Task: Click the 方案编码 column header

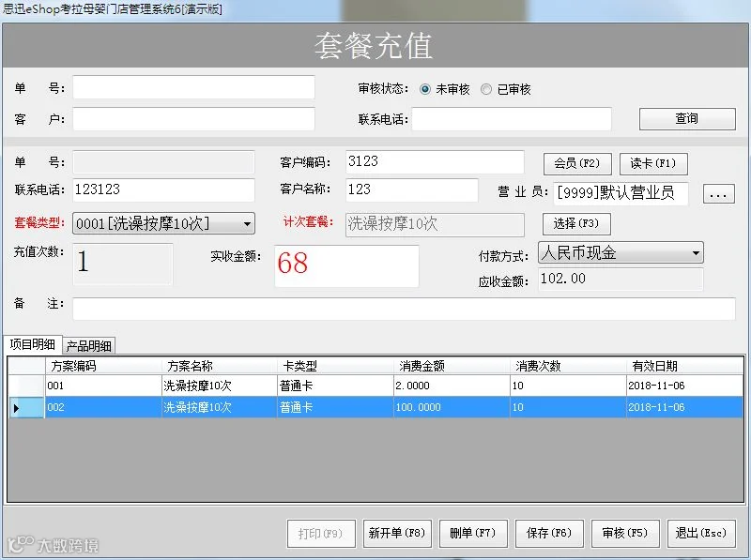Action: 103,366
